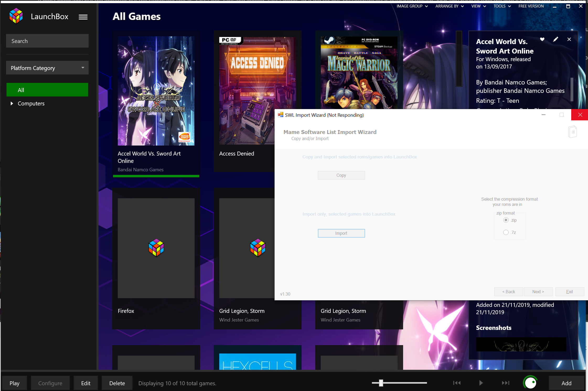The height and width of the screenshot is (391, 588).
Task: Select Firefox placeholder cube thumbnail
Action: (x=156, y=248)
